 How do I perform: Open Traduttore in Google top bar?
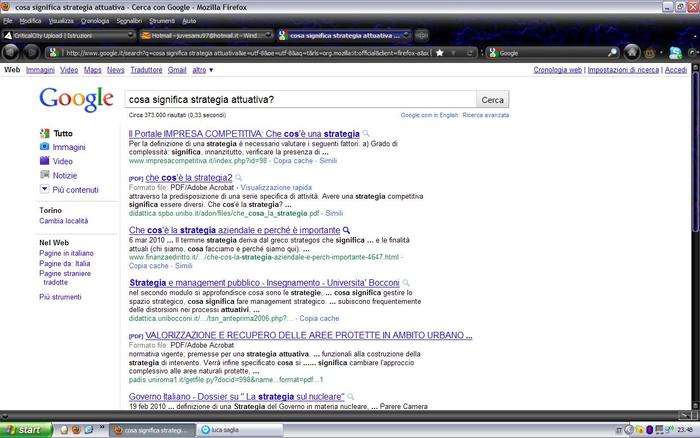pyautogui.click(x=146, y=70)
